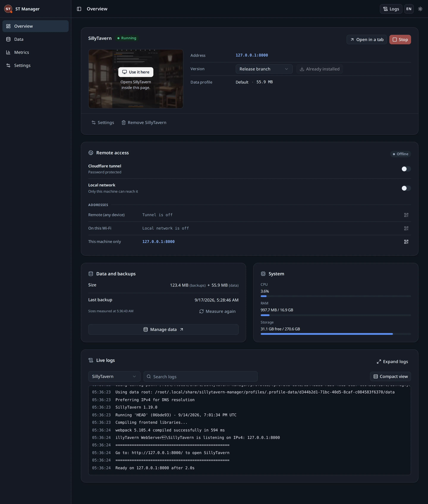Click the Use it here button

[x=136, y=72]
